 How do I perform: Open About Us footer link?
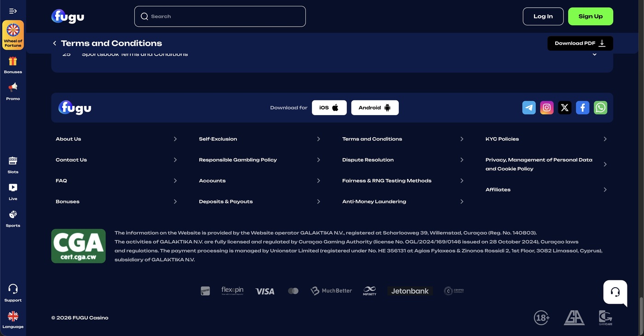pos(116,139)
